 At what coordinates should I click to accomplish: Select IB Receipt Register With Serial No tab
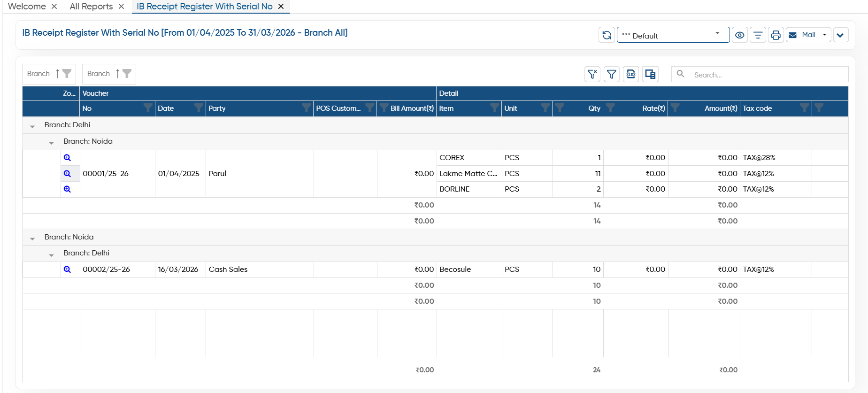204,6
